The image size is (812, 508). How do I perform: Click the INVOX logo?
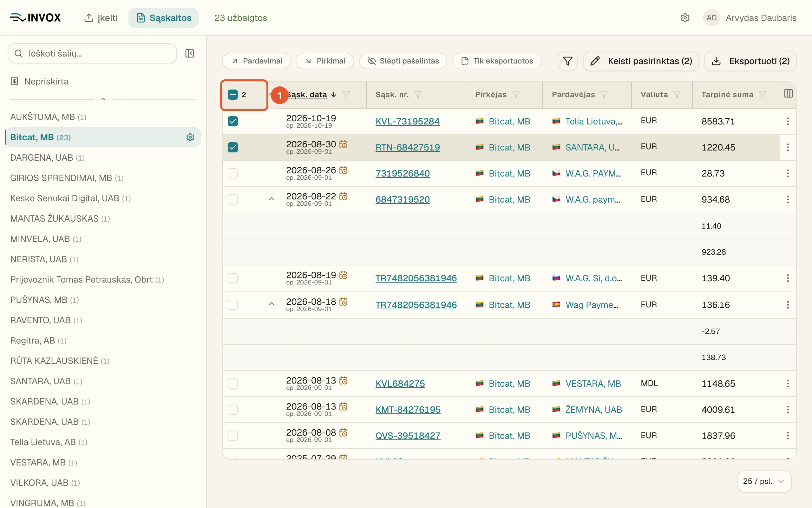point(36,18)
